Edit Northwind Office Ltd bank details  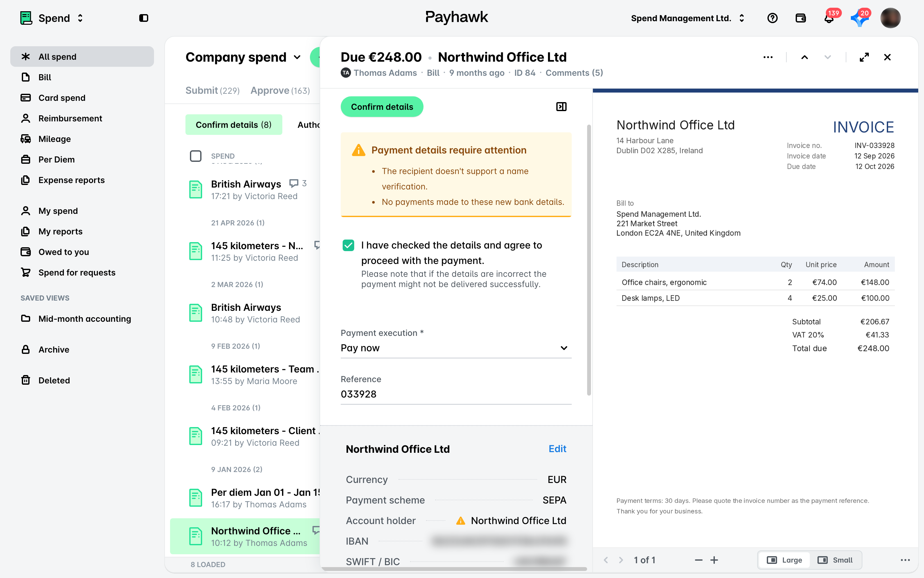[x=557, y=449]
